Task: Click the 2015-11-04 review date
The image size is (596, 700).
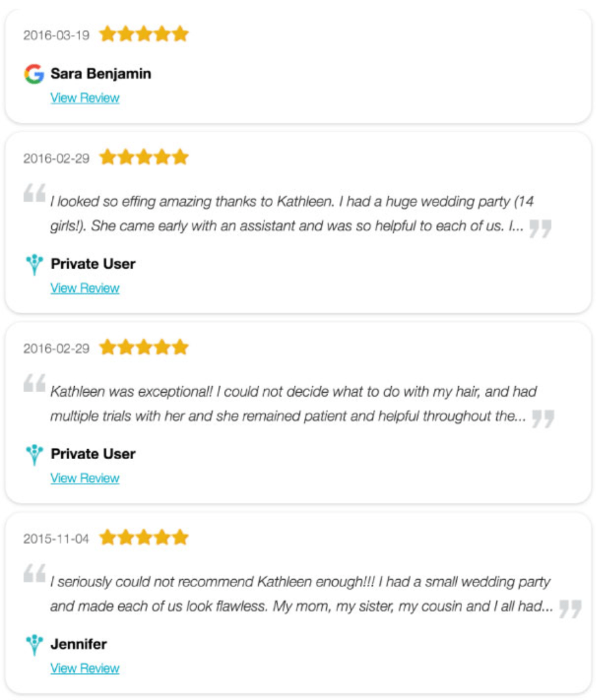Action: tap(56, 539)
